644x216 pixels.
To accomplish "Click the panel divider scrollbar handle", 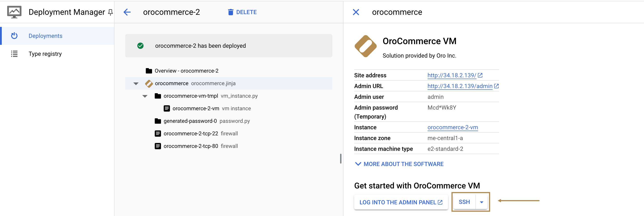I will (341, 159).
